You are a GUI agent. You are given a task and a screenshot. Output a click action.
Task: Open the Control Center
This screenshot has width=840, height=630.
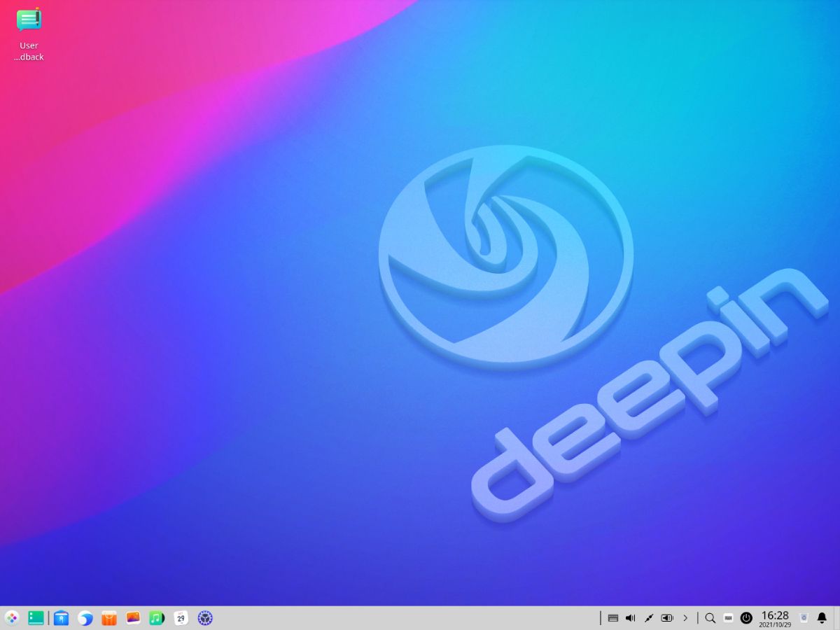pyautogui.click(x=204, y=618)
